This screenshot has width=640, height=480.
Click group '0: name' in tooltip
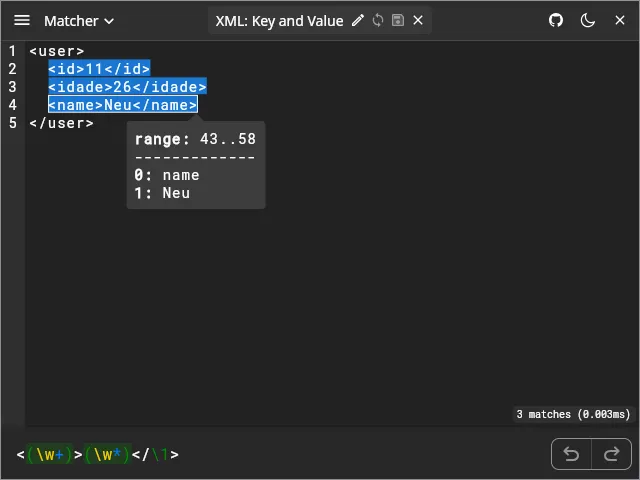point(167,175)
